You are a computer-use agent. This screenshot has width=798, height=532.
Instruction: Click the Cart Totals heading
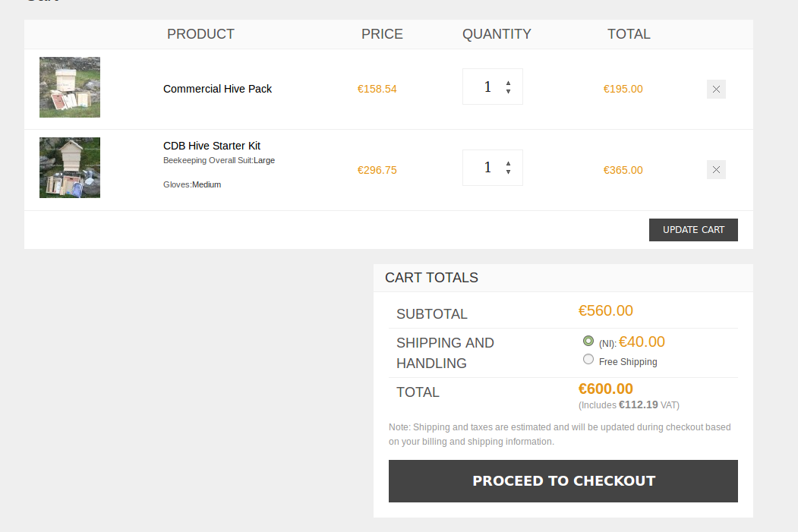pyautogui.click(x=431, y=278)
